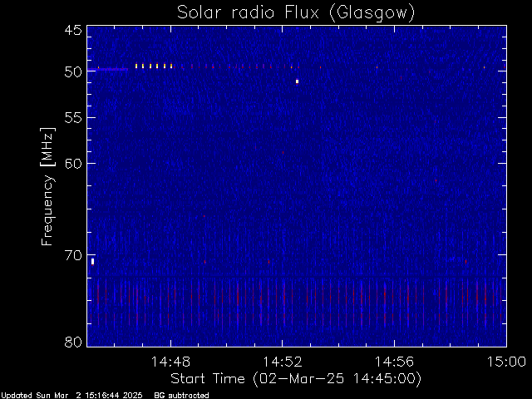Click the 14:52 time tick label
Image resolution: width=532 pixels, height=399 pixels.
(283, 362)
